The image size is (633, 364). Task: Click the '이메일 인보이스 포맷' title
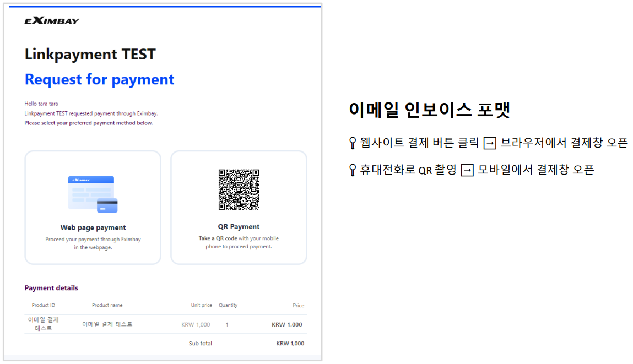click(430, 110)
